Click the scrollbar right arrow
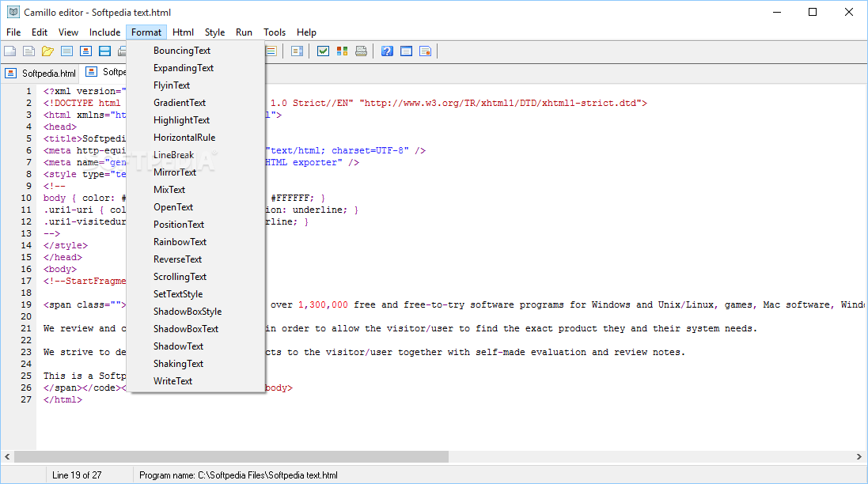 point(859,457)
